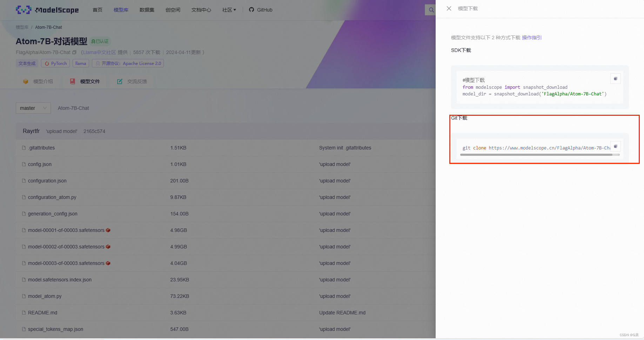Open model_atom.py file

coord(45,296)
